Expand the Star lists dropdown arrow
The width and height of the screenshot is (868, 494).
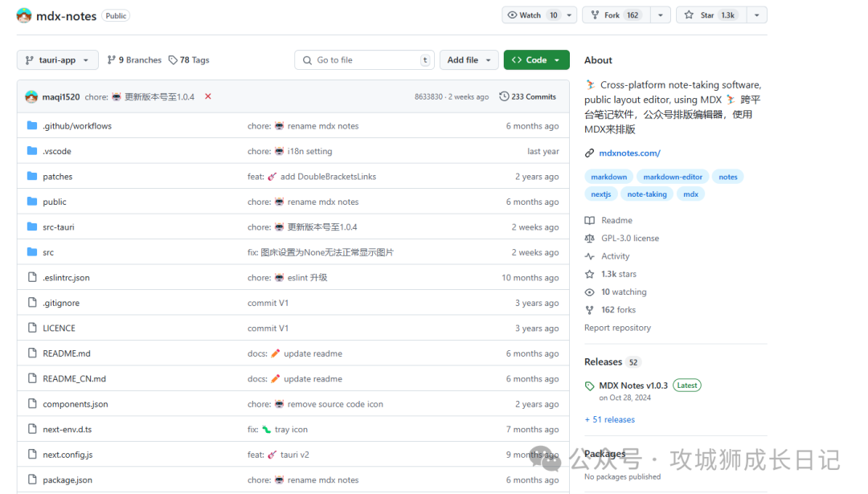[x=757, y=15]
